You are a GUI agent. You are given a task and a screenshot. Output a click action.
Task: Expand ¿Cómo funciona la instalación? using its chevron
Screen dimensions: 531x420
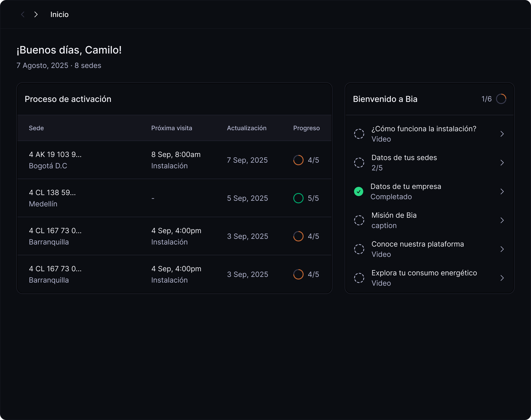tap(502, 134)
